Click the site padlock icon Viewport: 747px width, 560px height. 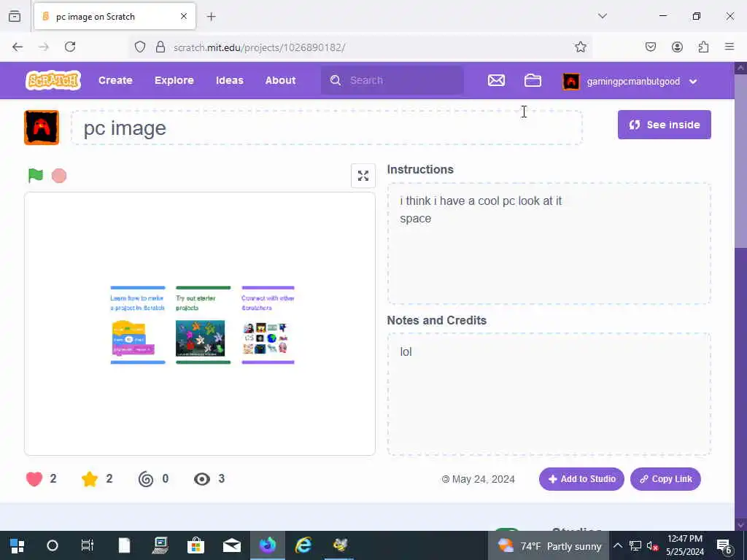[160, 47]
